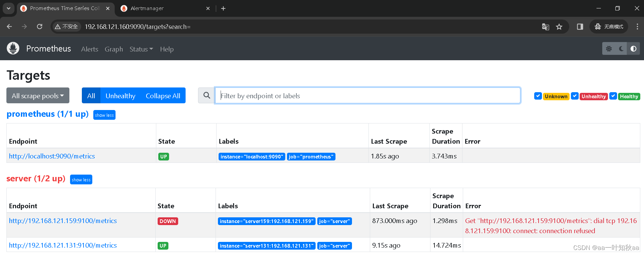Toggle the Unhealthy state checkbox
This screenshot has height=254, width=644.
(575, 96)
